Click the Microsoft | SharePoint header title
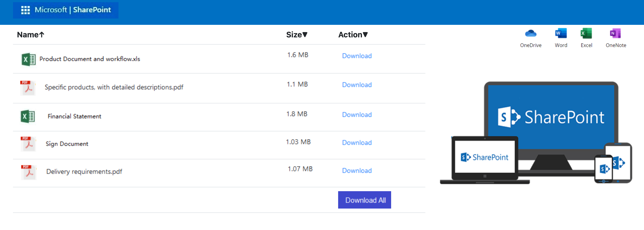The width and height of the screenshot is (644, 230). [73, 10]
